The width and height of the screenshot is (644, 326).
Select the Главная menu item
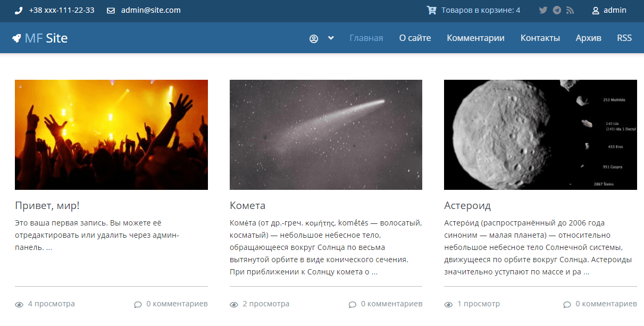366,38
